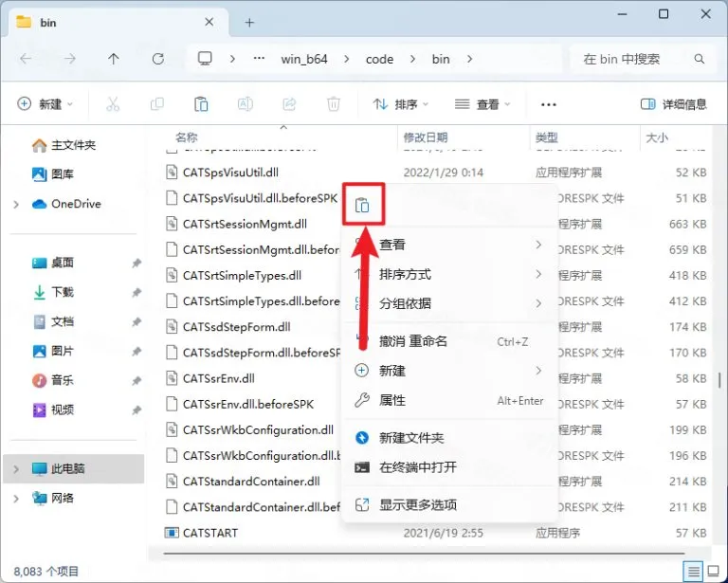
Task: Click the Name (名称) column header
Action: coord(187,137)
